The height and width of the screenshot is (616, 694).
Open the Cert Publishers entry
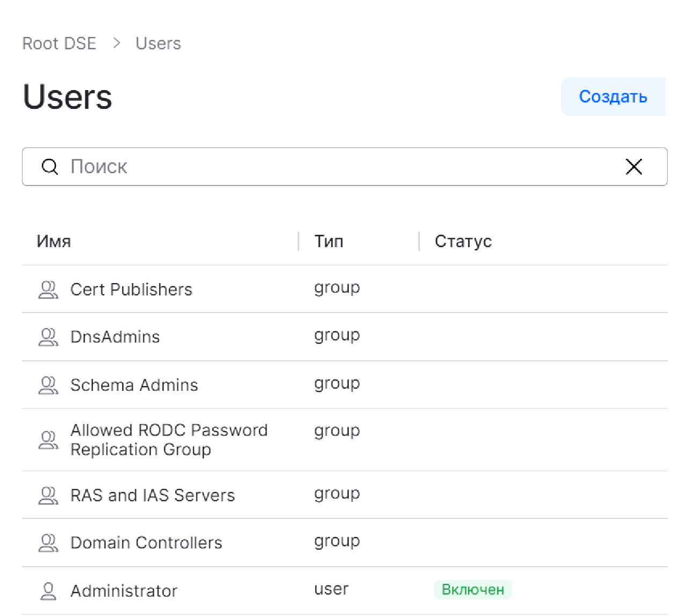131,290
